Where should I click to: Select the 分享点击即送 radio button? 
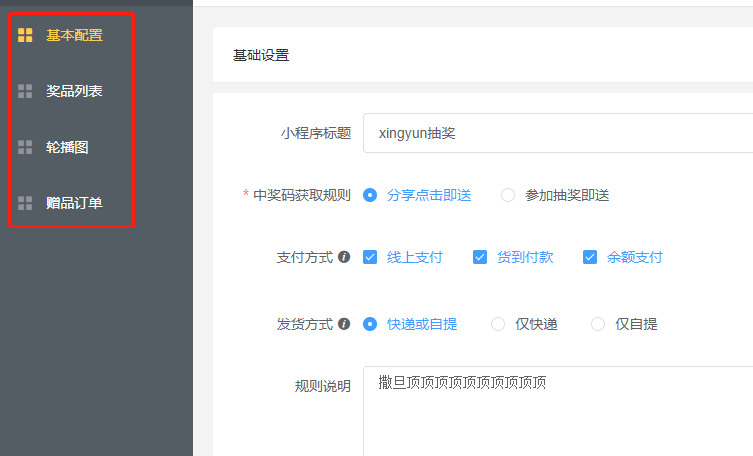click(x=370, y=195)
